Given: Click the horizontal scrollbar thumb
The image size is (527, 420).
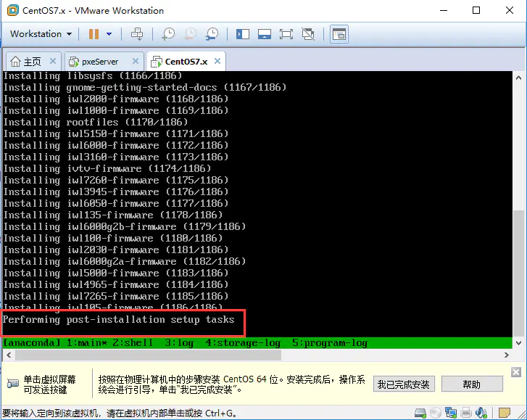Looking at the screenshot, I should coord(148,355).
